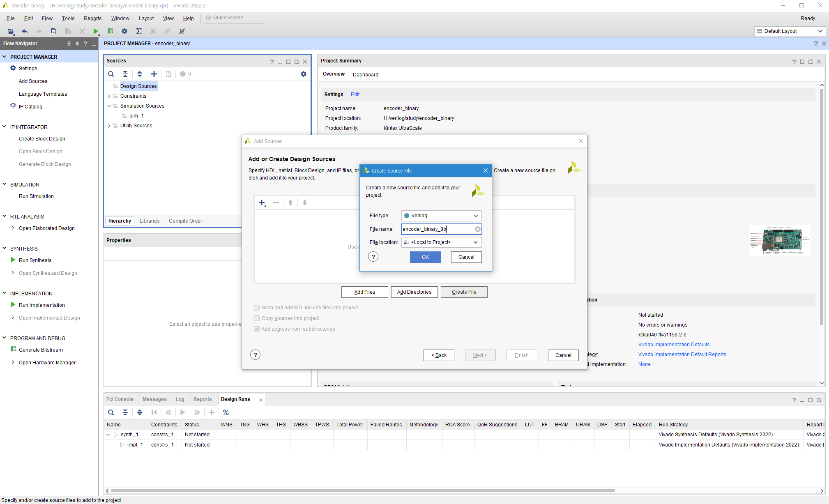Click the Generate Bitstream icon in Flow Navigator

[13, 350]
